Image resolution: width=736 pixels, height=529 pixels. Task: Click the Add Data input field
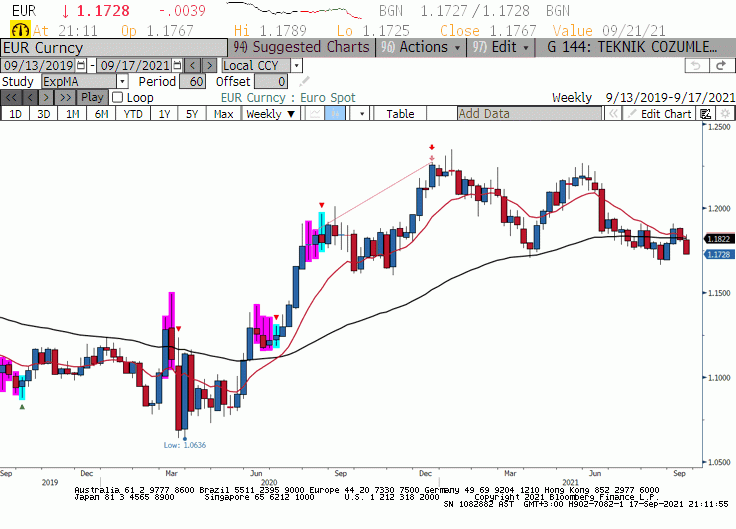pyautogui.click(x=529, y=114)
